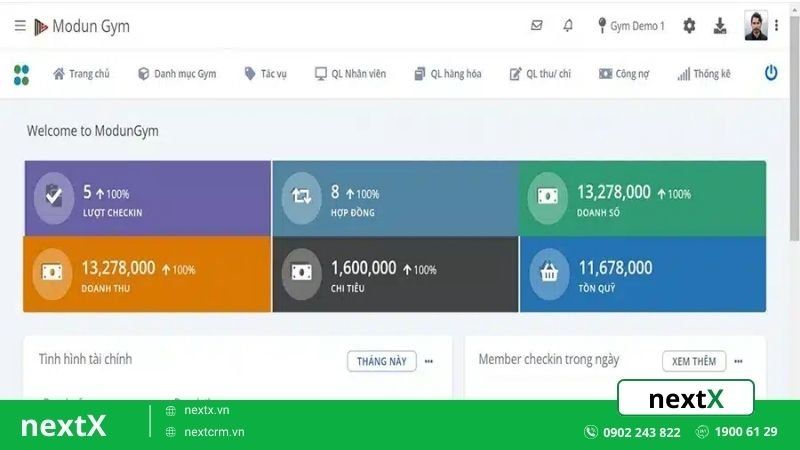Image resolution: width=800 pixels, height=450 pixels.
Task: Click the 1,600,000 Chi tiêu value
Action: pyautogui.click(x=364, y=268)
